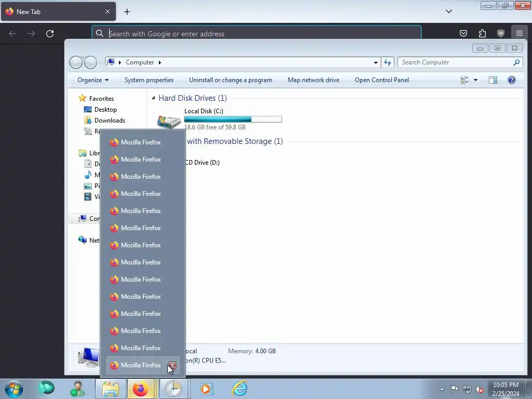The image size is (532, 399).
Task: Click the File Explorer taskbar button
Action: [x=111, y=389]
